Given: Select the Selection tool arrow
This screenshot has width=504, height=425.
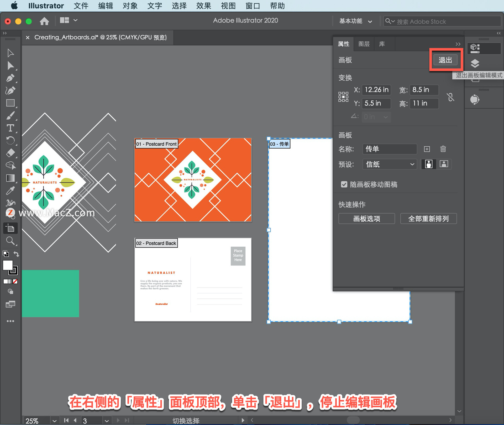Looking at the screenshot, I should [10, 53].
